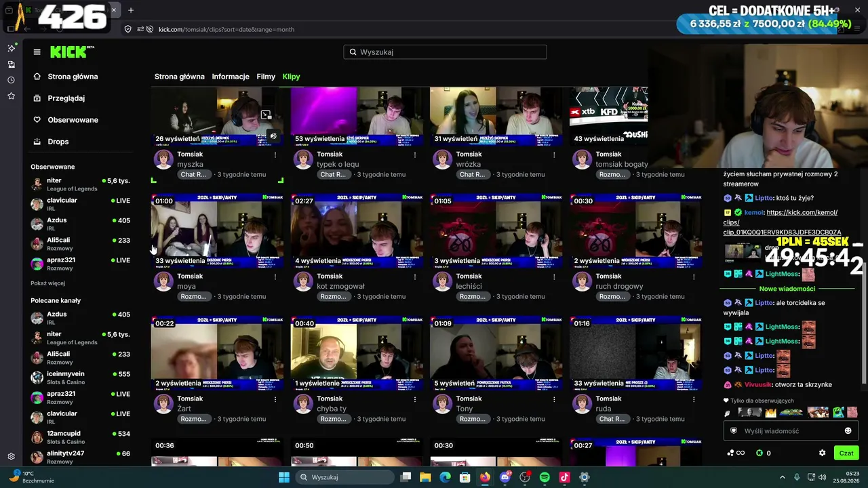
Task: Click the browser URL kick.com/tomsiak/clips
Action: pos(226,29)
